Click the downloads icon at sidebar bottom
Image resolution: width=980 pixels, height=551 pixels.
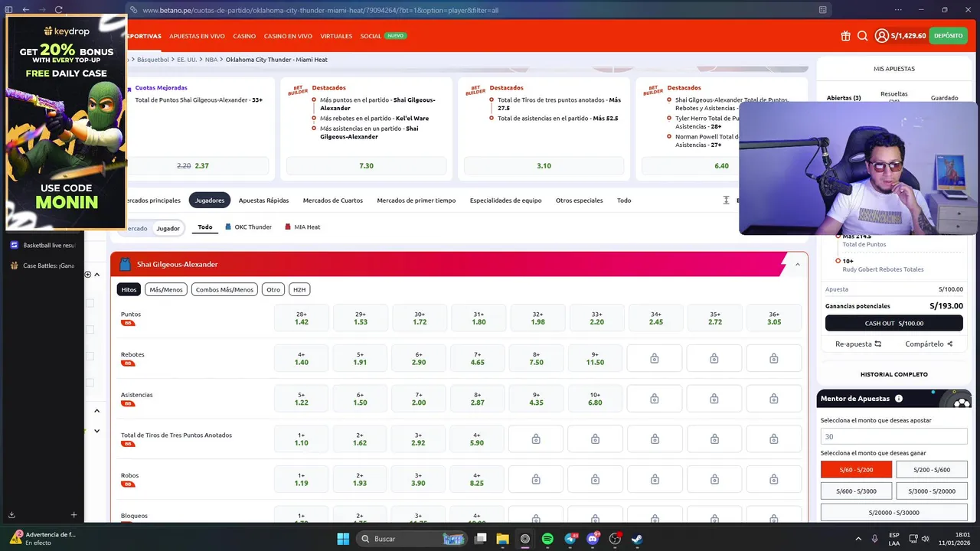(11, 515)
